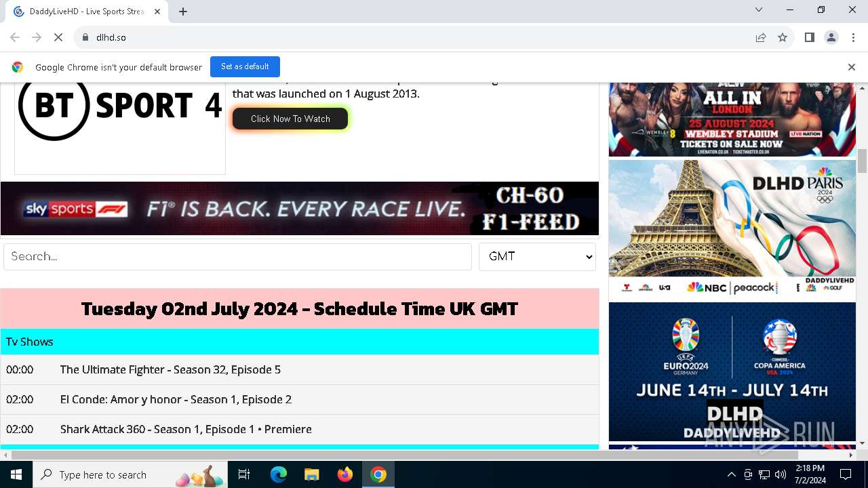Stop loading the page
Screen dimensions: 868x488
point(58,37)
